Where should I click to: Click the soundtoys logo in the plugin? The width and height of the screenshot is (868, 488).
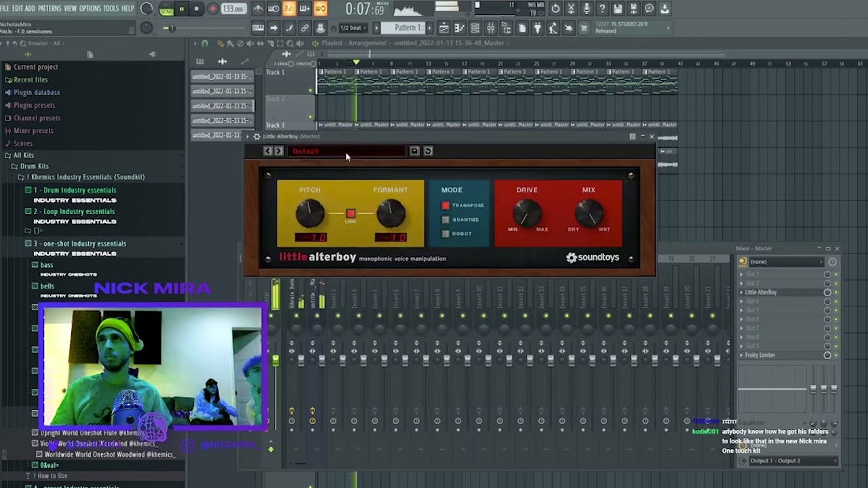click(593, 258)
